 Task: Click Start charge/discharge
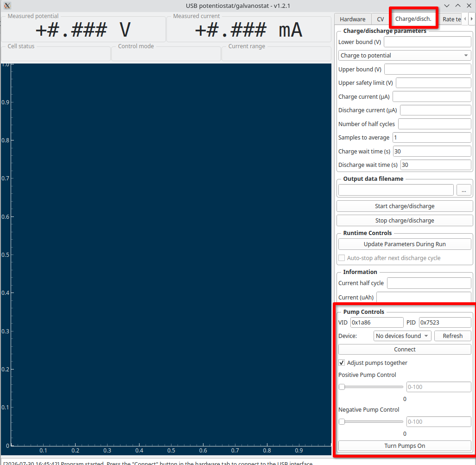405,206
